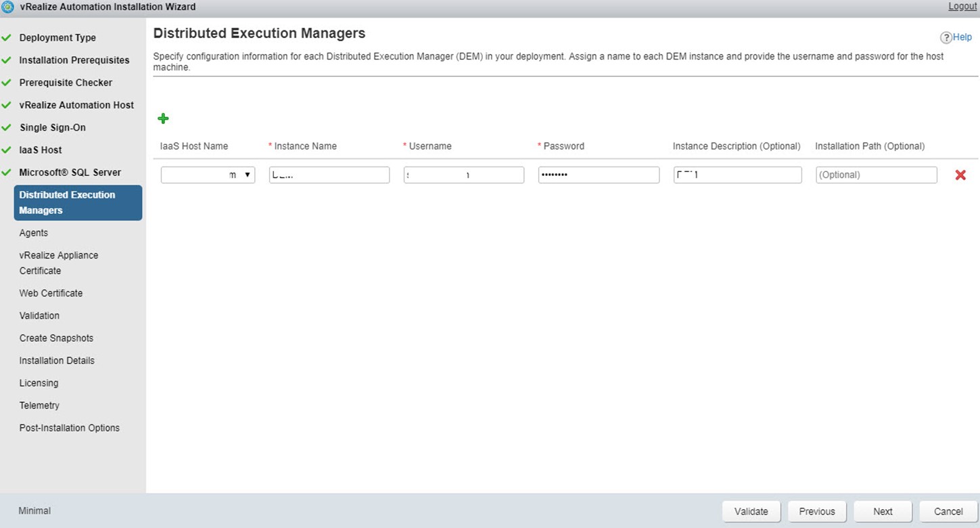Focus the Password input field
Image resolution: width=980 pixels, height=528 pixels.
tap(599, 175)
